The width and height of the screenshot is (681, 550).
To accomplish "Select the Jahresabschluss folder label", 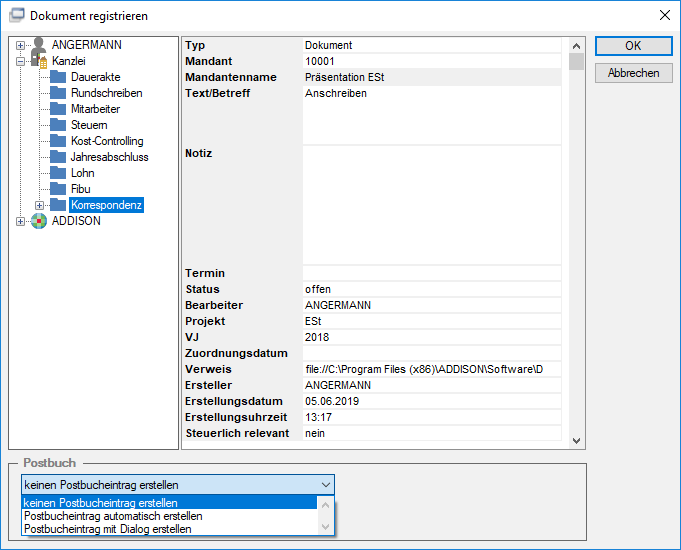I will [x=109, y=157].
